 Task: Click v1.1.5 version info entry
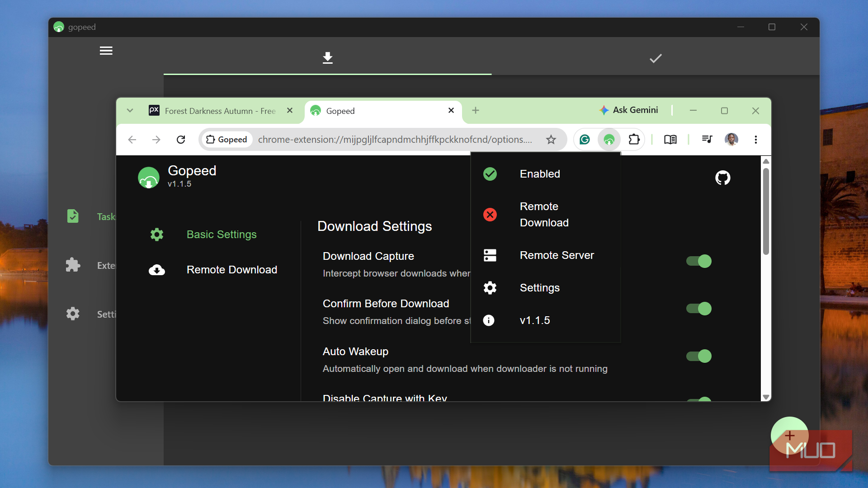(x=545, y=320)
